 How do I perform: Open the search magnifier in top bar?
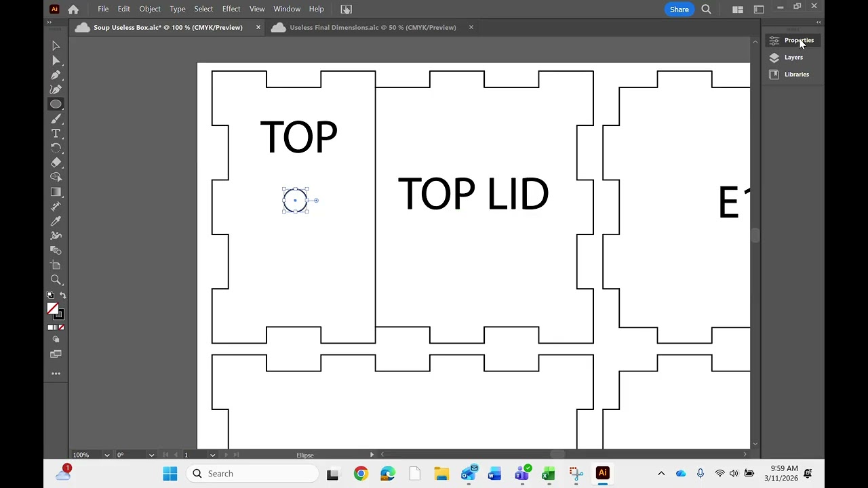click(706, 9)
